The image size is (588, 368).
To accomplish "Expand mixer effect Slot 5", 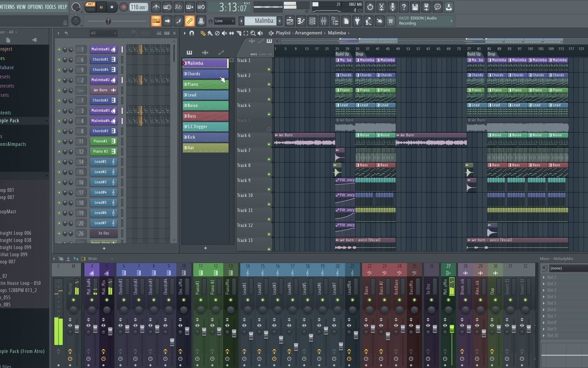I will point(543,303).
